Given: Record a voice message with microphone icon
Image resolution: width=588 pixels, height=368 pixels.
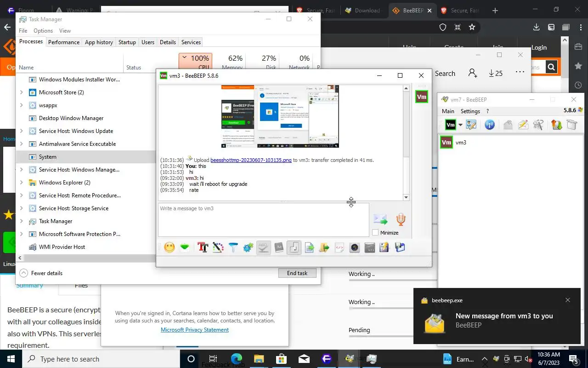Looking at the screenshot, I should (x=401, y=219).
